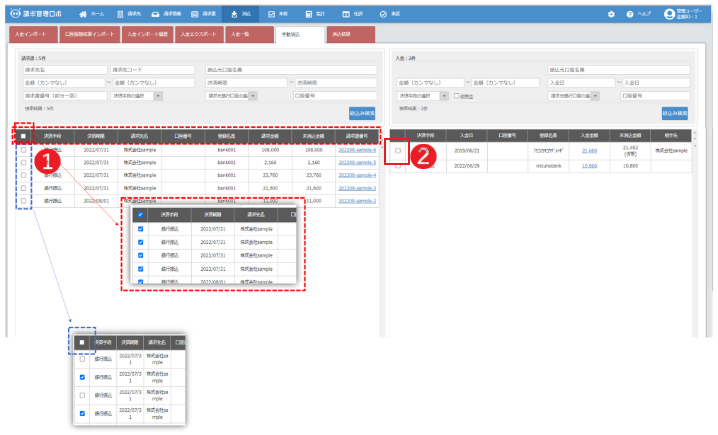Switch to the 手動消込 tab
The width and height of the screenshot is (718, 435).
299,35
